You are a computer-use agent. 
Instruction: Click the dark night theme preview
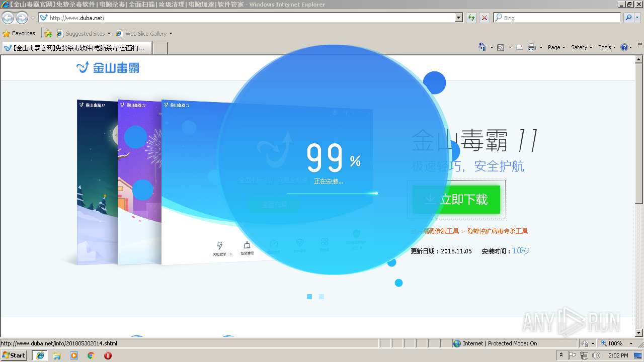(98, 182)
